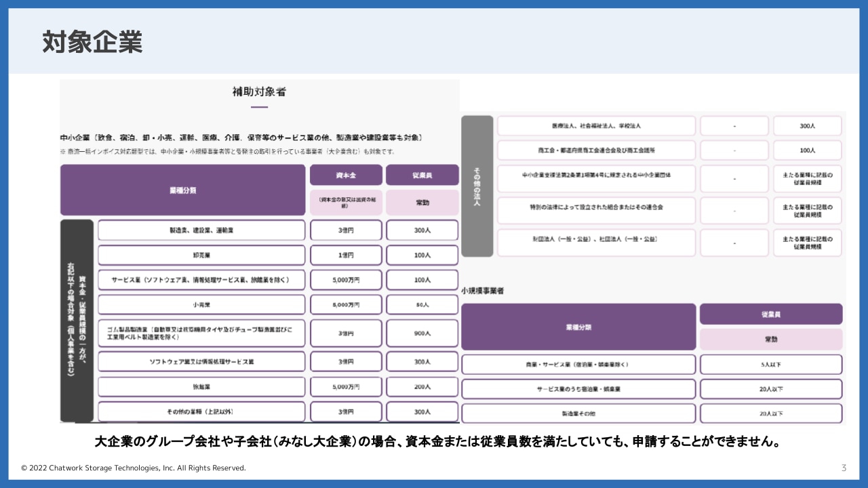The width and height of the screenshot is (868, 488).
Task: Click 100人 in the 商工会 row
Action: pyautogui.click(x=808, y=150)
